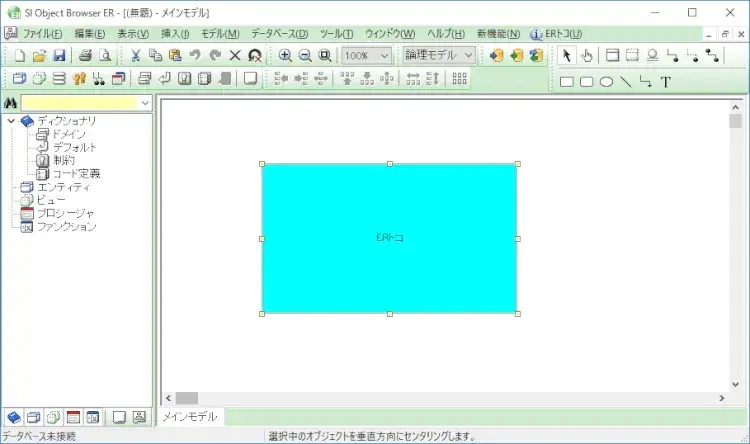
Task: Click the Save file icon
Action: coord(59,56)
